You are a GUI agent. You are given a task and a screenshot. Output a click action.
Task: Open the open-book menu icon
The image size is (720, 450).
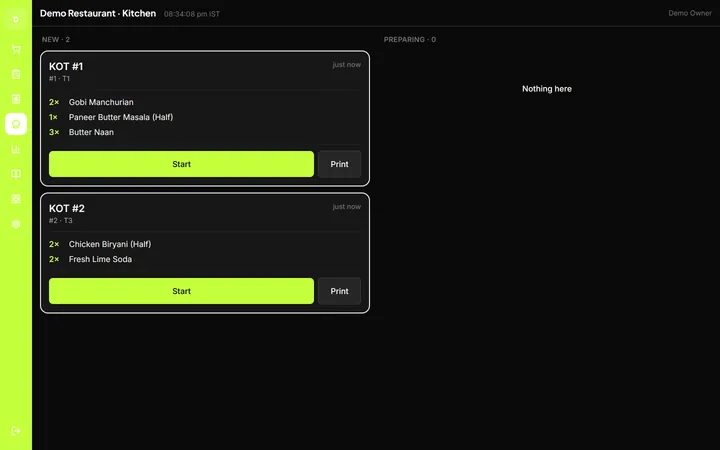(16, 174)
